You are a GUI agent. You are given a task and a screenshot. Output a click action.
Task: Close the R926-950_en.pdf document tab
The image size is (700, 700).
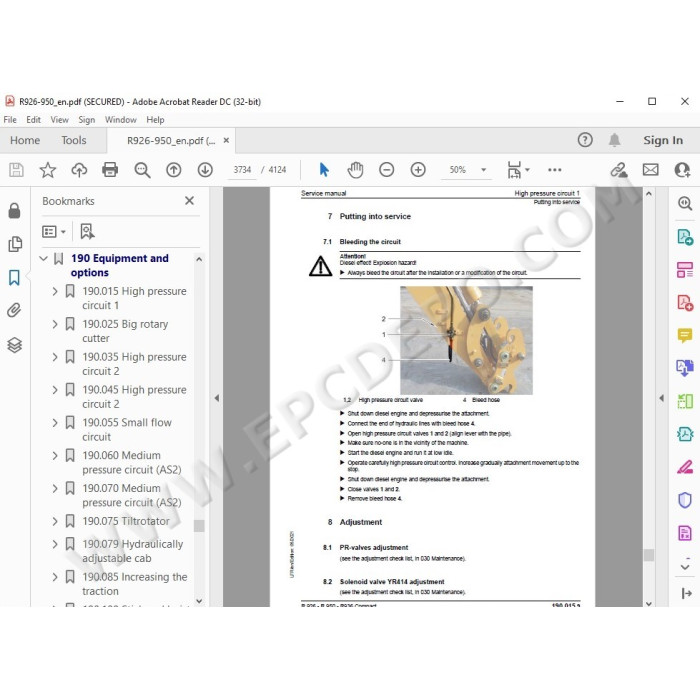pos(226,140)
